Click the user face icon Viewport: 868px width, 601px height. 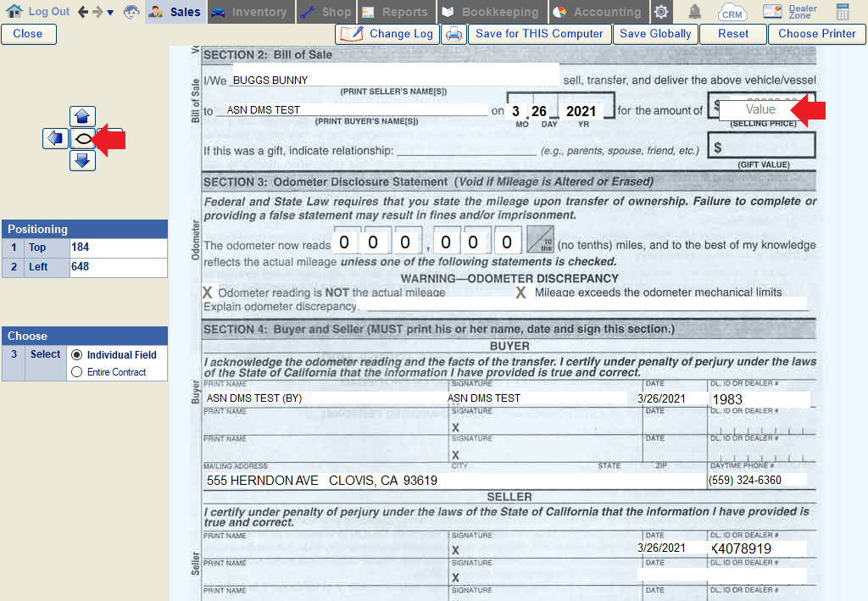[131, 12]
